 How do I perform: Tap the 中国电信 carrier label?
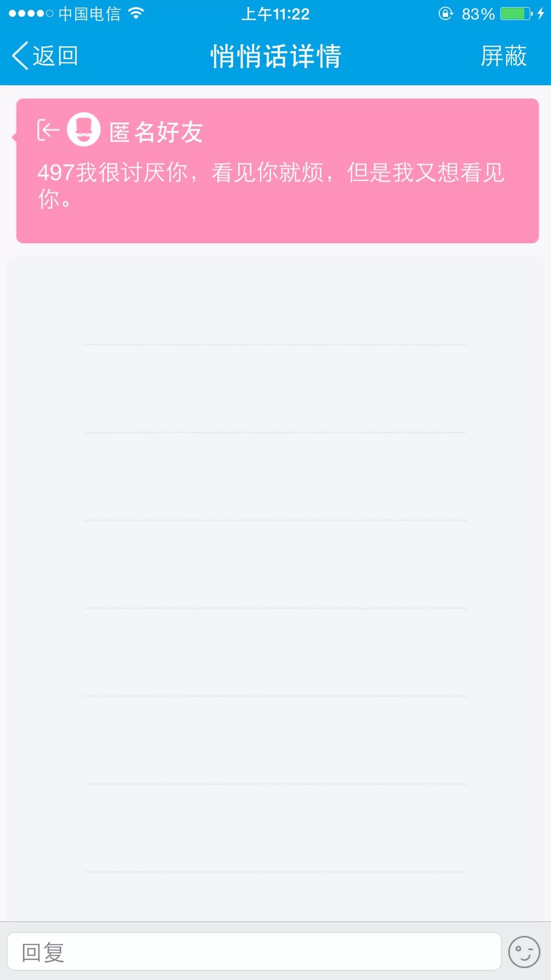pyautogui.click(x=89, y=14)
